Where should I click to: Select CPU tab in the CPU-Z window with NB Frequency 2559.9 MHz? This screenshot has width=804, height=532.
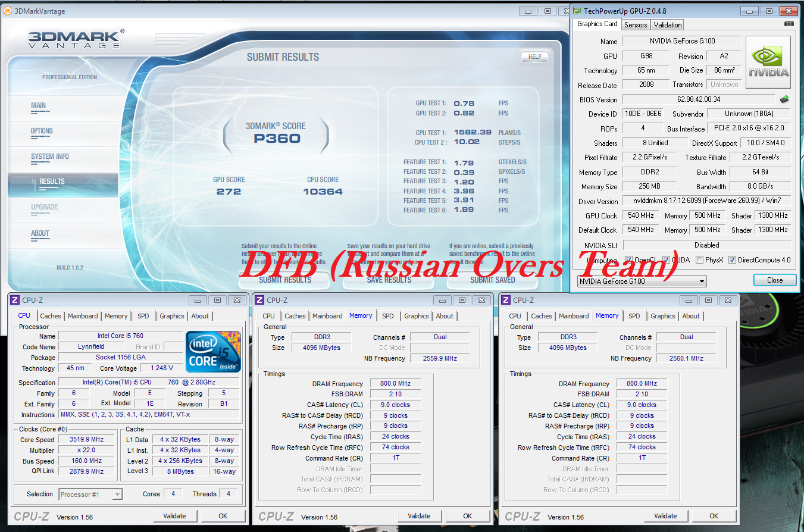pyautogui.click(x=269, y=316)
